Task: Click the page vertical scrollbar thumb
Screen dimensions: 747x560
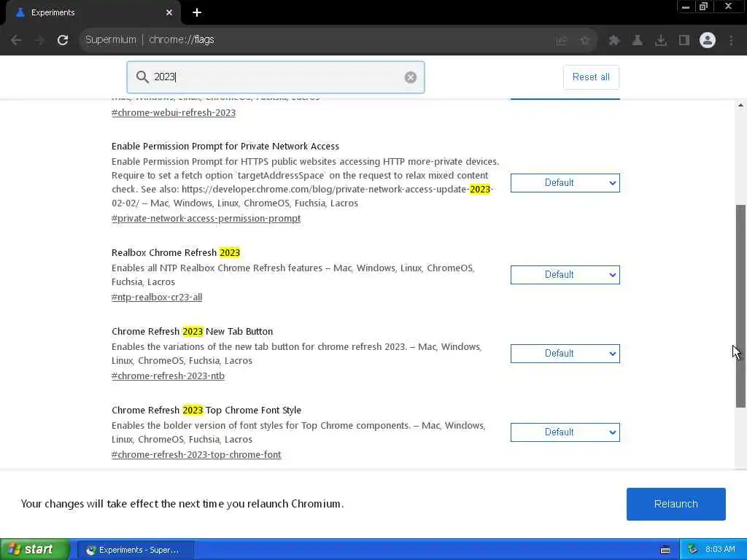Action: [x=740, y=306]
